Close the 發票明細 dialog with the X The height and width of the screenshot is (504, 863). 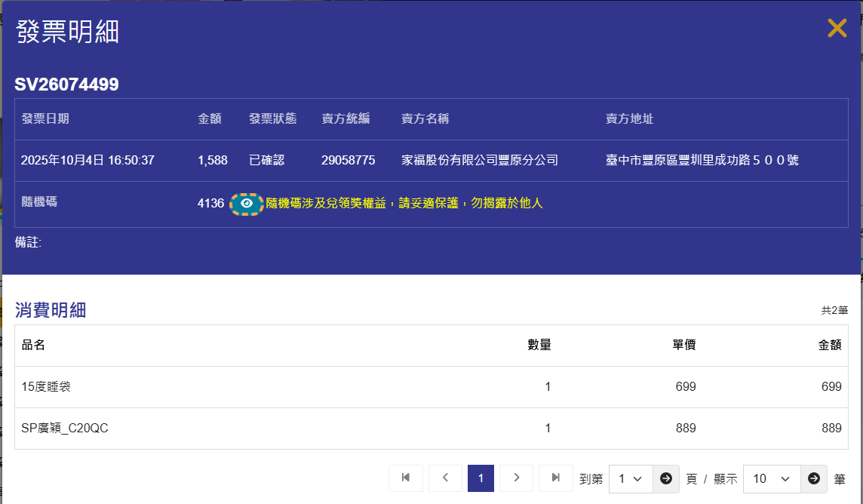[x=837, y=29]
